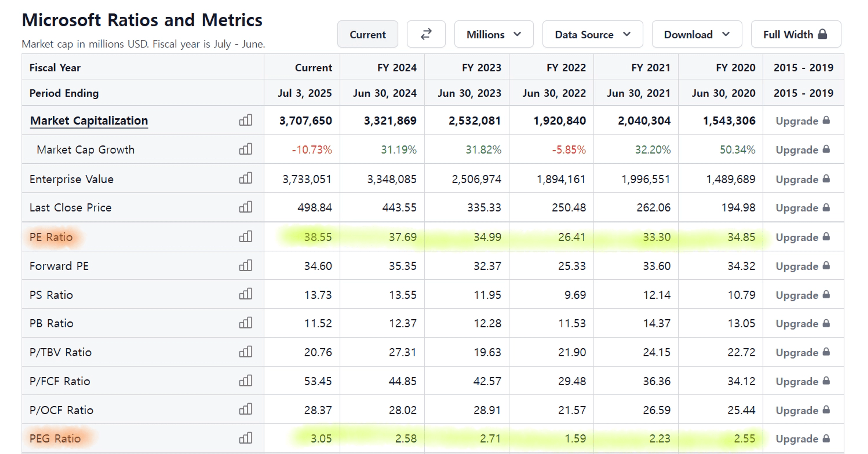Open chart icon for Forward PE row
This screenshot has width=868, height=454.
(x=246, y=265)
